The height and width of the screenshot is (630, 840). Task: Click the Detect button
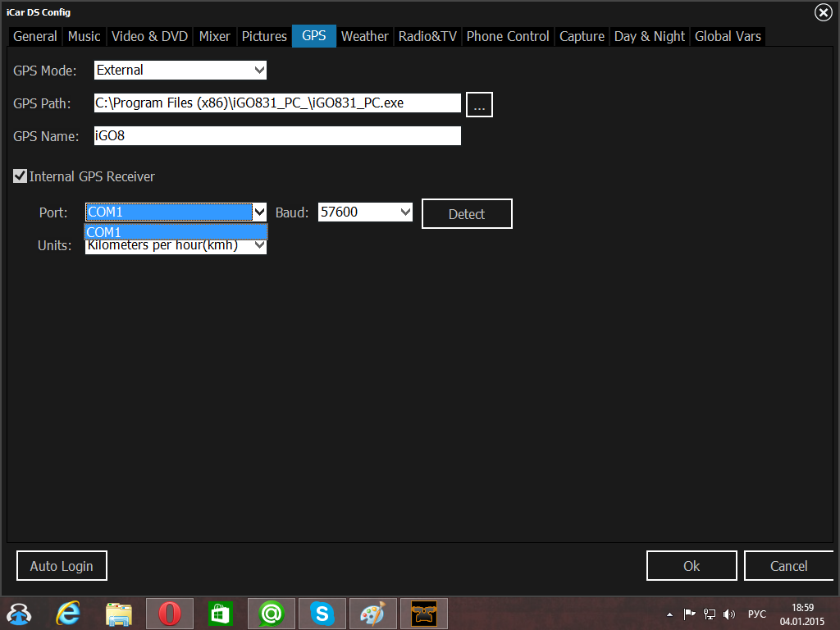[x=467, y=214]
